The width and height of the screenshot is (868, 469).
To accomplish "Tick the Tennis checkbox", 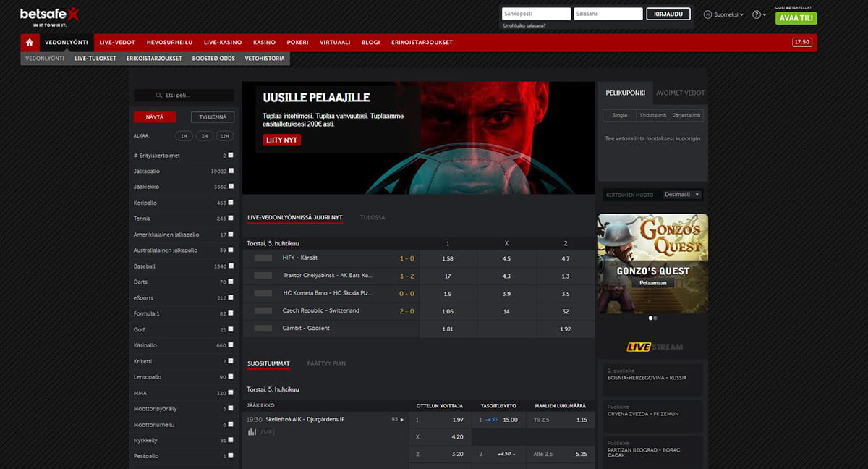I will pos(231,218).
